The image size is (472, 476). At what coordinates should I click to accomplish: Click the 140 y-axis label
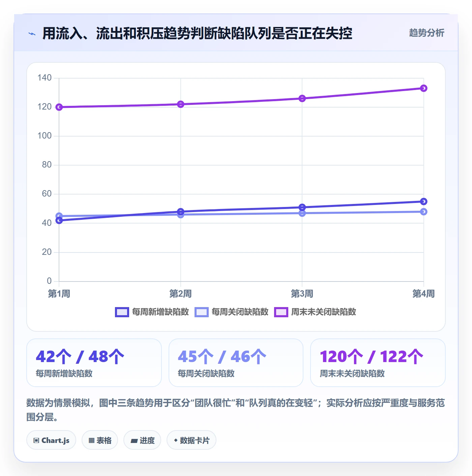pos(45,78)
